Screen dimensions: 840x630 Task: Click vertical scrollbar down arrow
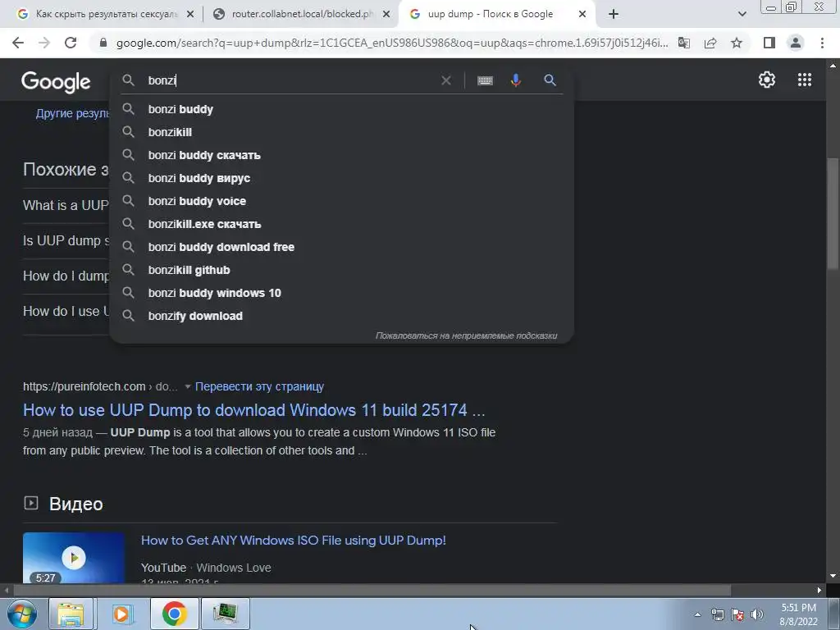click(833, 576)
